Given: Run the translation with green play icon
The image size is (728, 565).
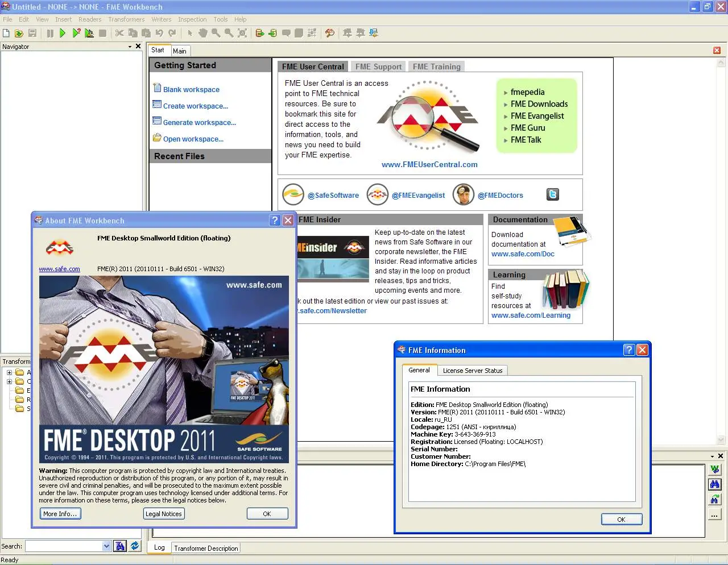Looking at the screenshot, I should click(63, 33).
